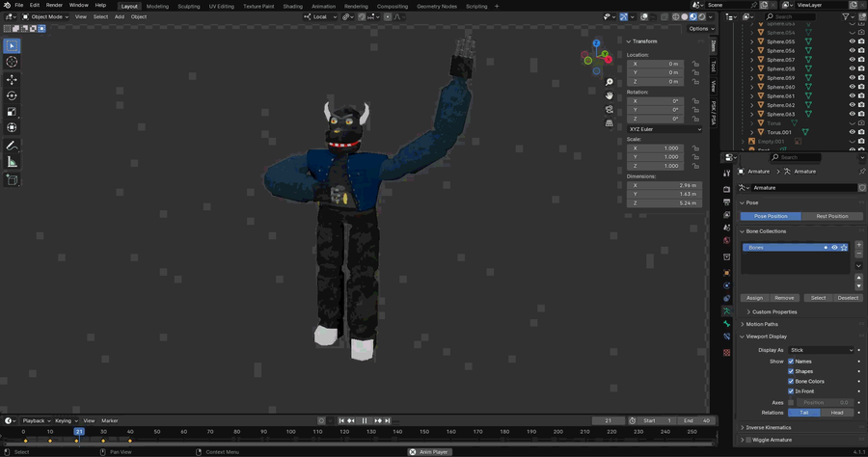This screenshot has width=868, height=457.
Task: Choose the Move tool
Action: (x=12, y=80)
